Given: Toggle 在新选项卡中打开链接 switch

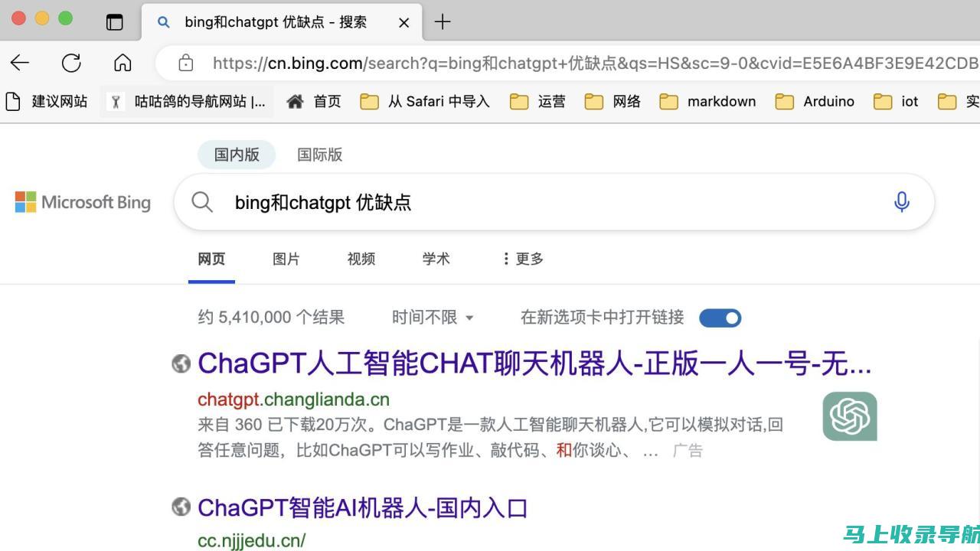Looking at the screenshot, I should tap(720, 318).
